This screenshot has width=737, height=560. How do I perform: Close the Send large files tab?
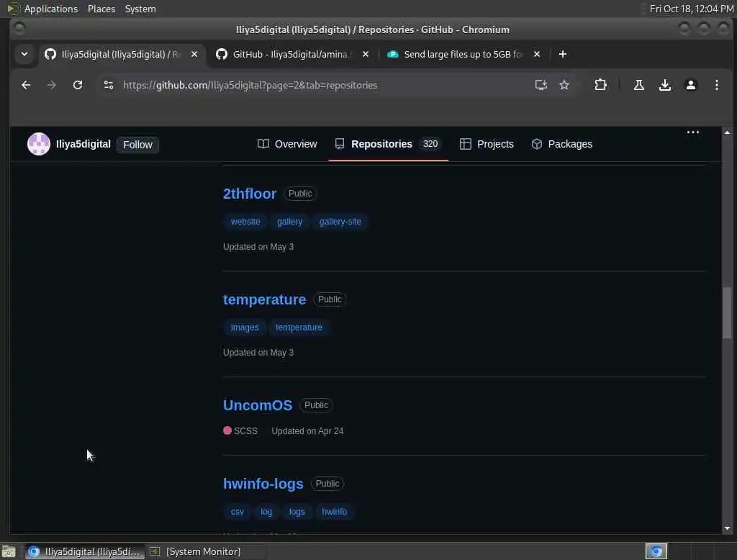coord(537,54)
